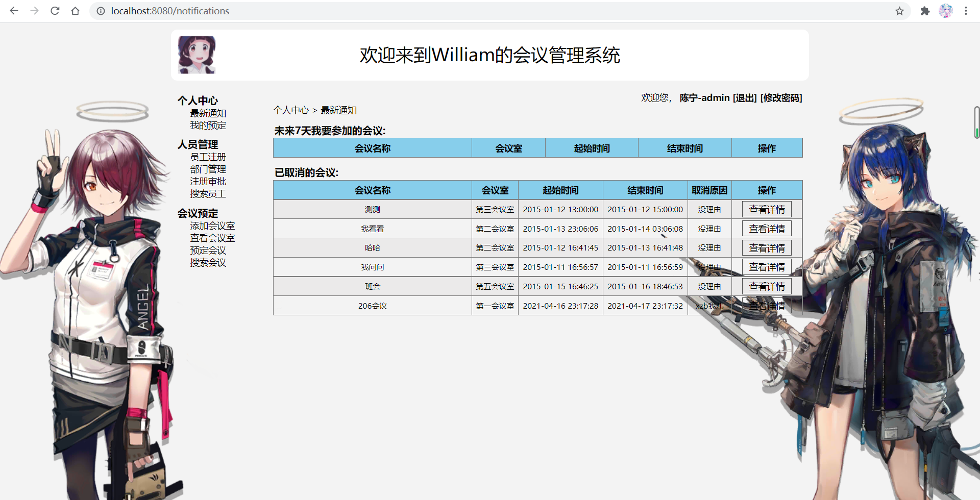Click the browser profile avatar icon
Viewport: 980px width, 500px height.
(x=946, y=11)
